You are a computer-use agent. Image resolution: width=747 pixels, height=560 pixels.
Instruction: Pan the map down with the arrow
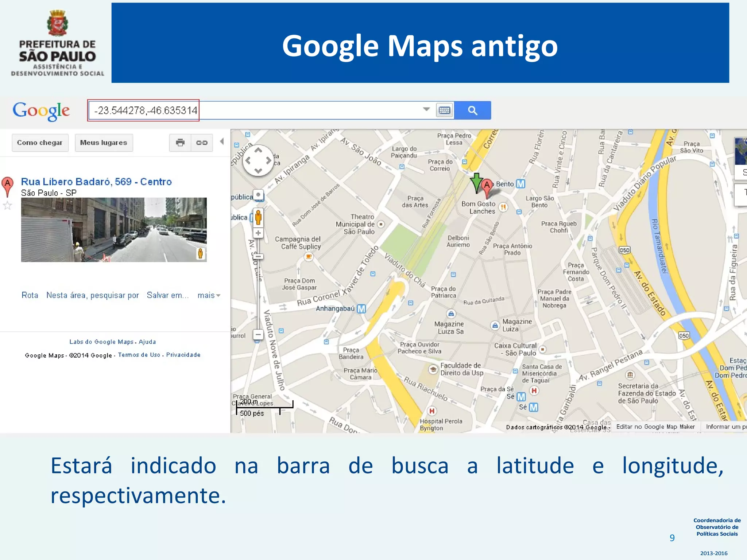(258, 171)
